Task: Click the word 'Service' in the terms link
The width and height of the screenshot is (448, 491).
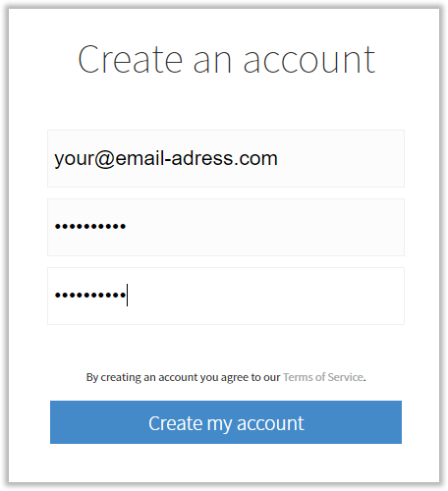Action: pos(346,377)
